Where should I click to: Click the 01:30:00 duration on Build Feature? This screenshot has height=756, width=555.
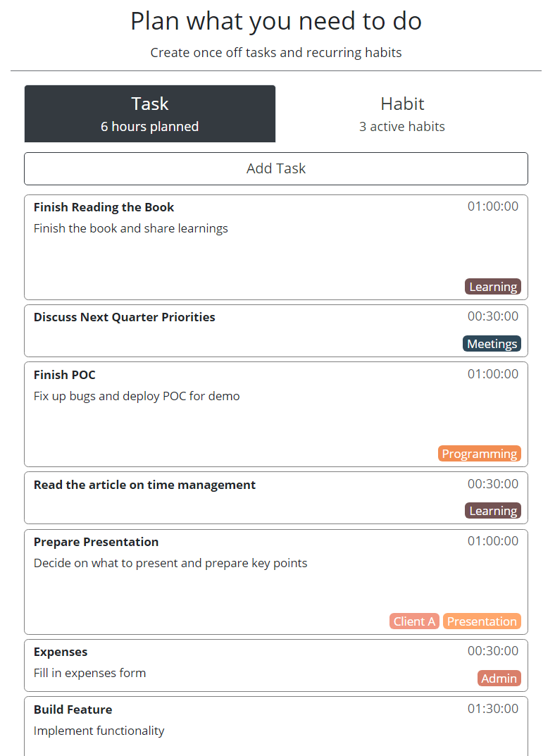pyautogui.click(x=493, y=709)
